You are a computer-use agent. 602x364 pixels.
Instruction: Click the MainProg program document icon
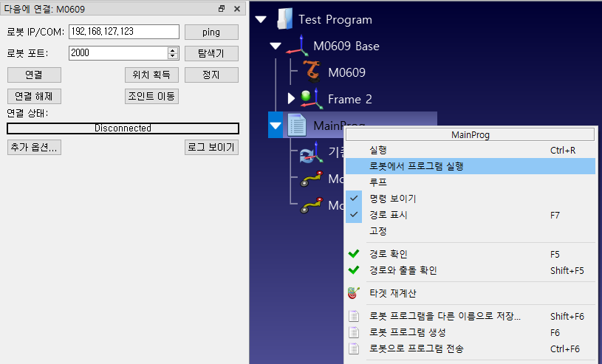pos(297,126)
